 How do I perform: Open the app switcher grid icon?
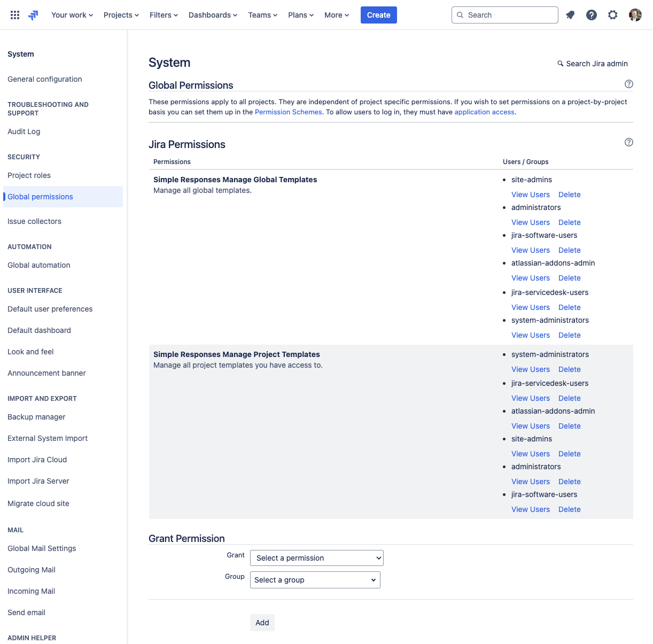15,15
